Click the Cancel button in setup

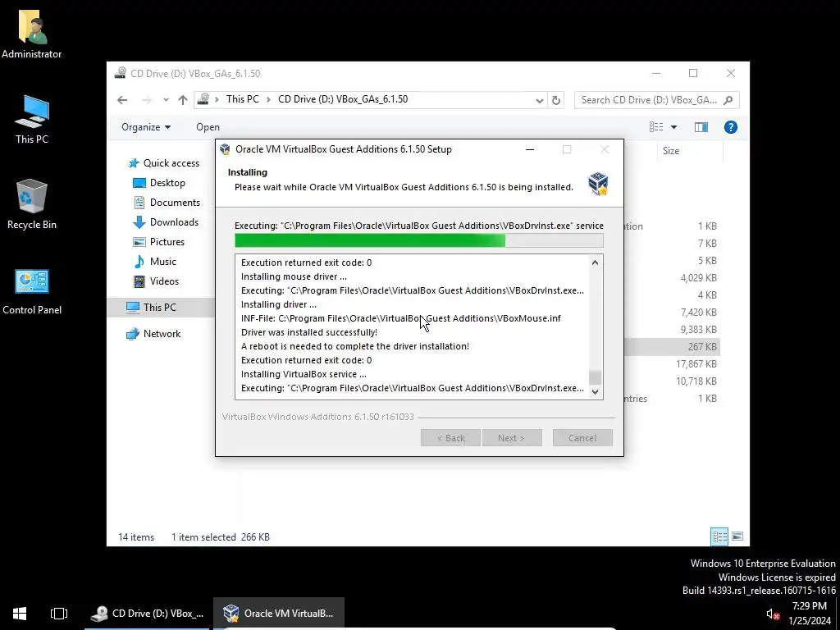(x=582, y=438)
